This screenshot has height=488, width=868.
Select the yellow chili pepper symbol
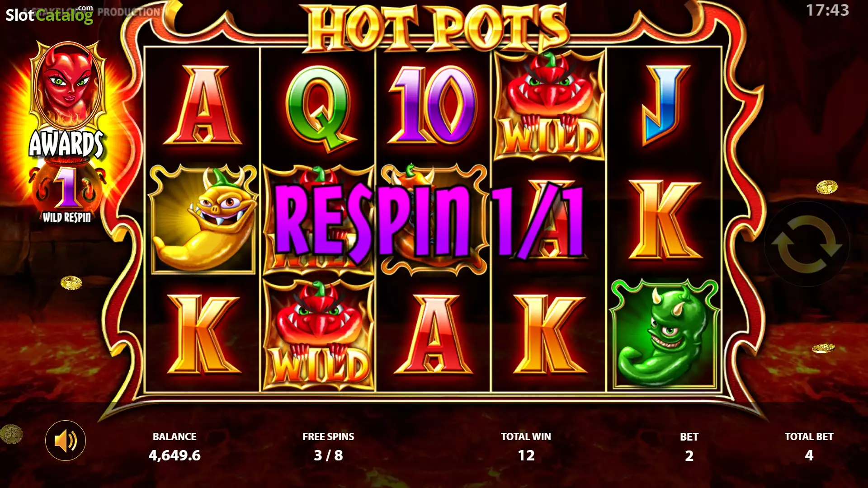click(x=203, y=220)
